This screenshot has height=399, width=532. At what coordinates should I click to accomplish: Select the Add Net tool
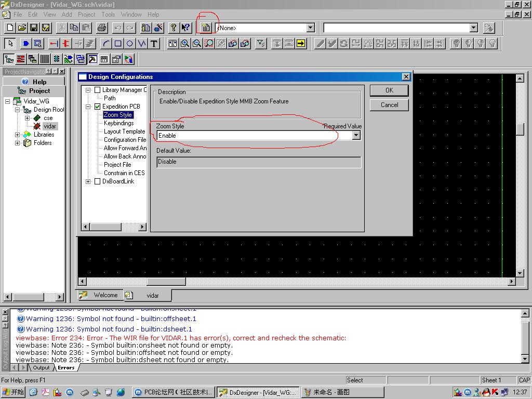[54, 44]
